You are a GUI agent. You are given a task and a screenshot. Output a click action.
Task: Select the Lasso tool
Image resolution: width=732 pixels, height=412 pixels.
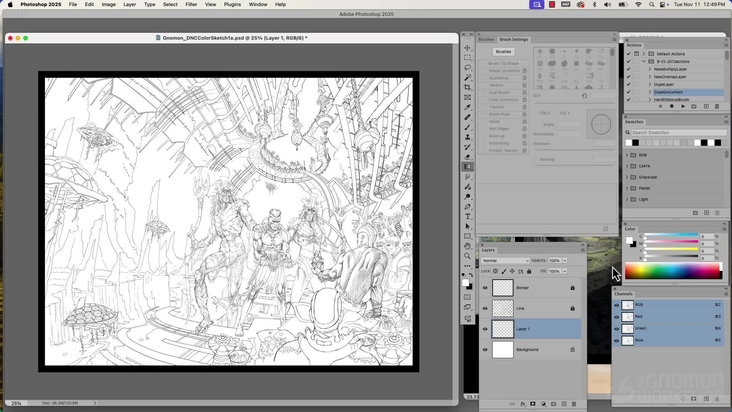pos(467,68)
